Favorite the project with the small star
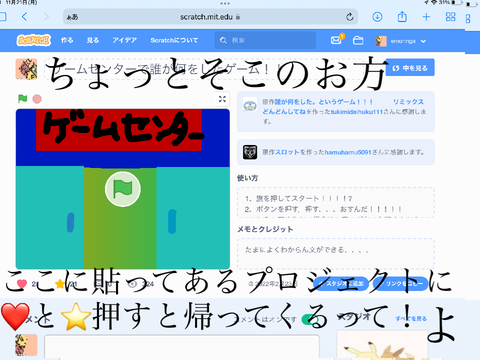This screenshot has width=480, height=360. click(x=60, y=284)
